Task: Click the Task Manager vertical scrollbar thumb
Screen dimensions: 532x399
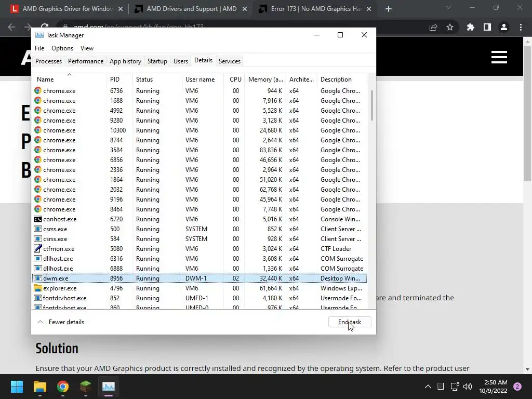Action: click(372, 105)
